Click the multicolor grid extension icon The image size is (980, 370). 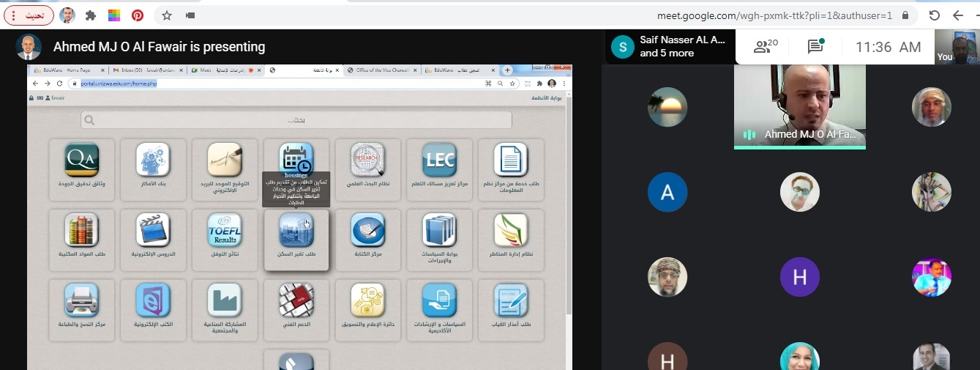click(x=114, y=15)
